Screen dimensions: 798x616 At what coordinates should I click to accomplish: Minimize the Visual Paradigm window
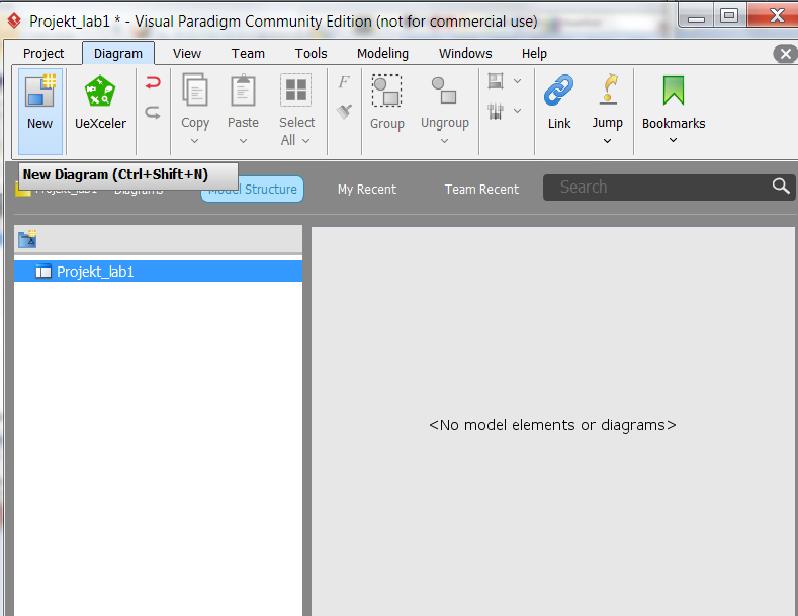tap(696, 17)
